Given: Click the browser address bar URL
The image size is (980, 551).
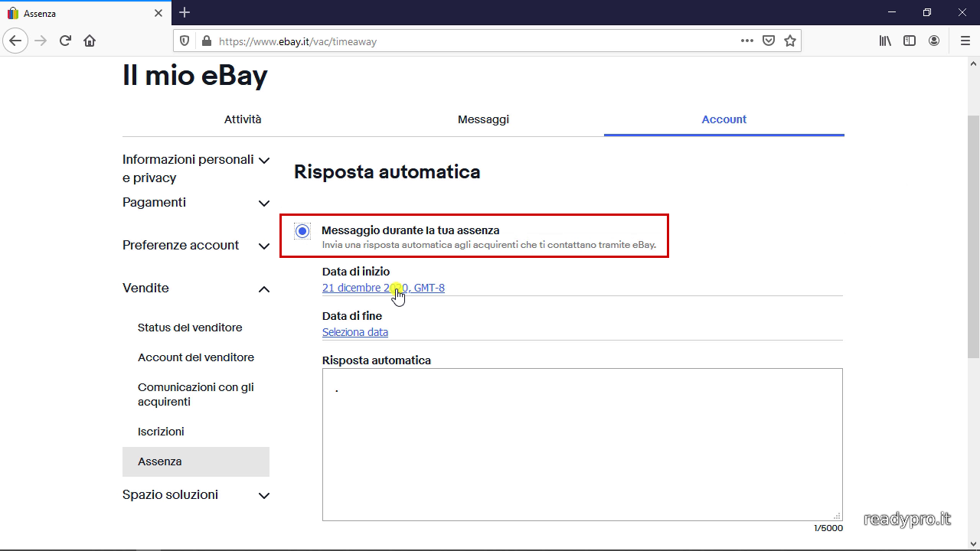Looking at the screenshot, I should click(x=298, y=41).
